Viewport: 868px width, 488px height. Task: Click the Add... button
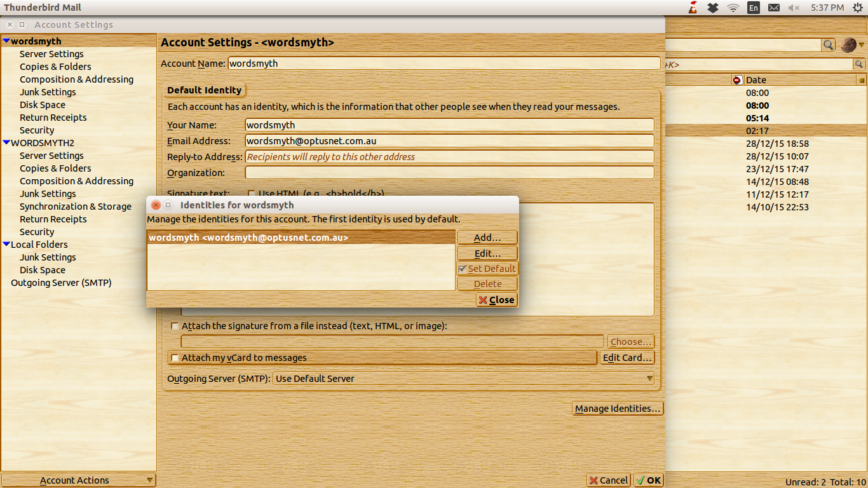click(487, 238)
